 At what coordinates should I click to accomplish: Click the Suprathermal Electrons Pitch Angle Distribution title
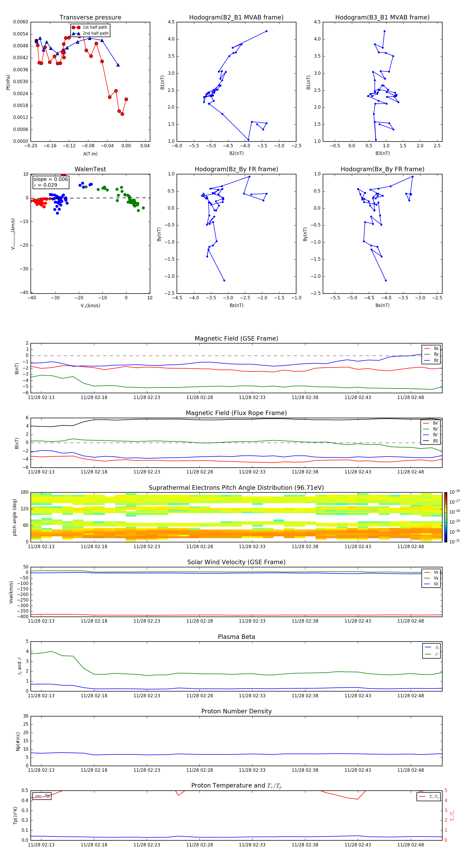tap(236, 488)
